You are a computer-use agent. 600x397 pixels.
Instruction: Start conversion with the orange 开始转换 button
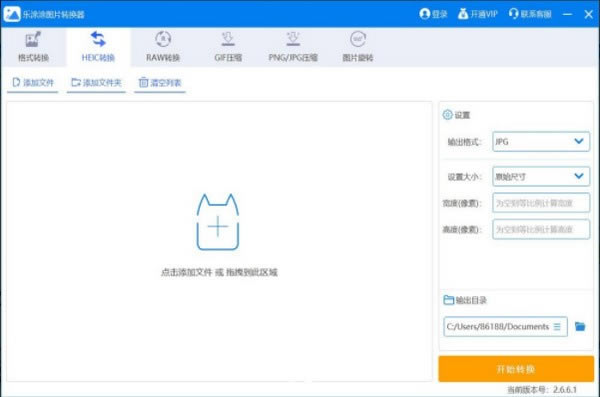(516, 369)
